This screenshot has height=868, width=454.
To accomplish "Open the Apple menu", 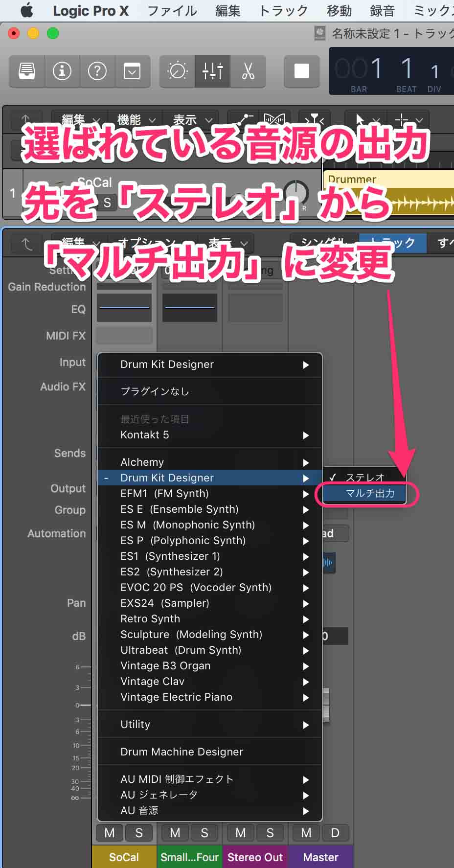I will (x=27, y=10).
